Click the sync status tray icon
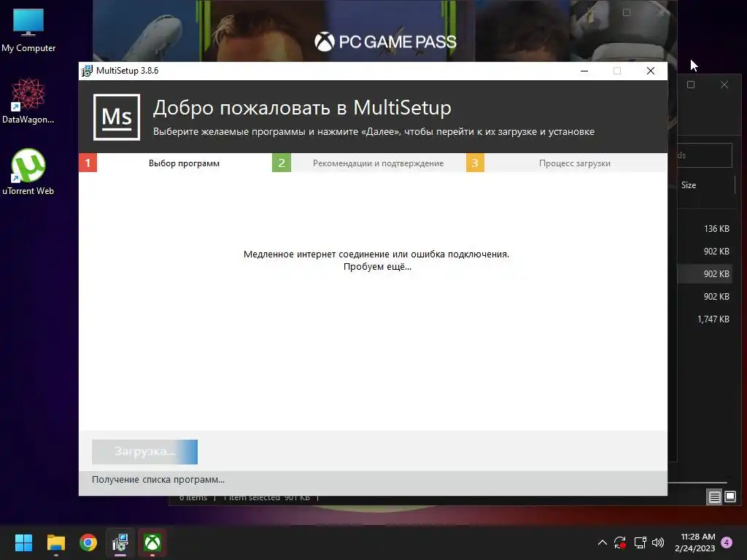Viewport: 747px width, 560px height. click(x=620, y=542)
